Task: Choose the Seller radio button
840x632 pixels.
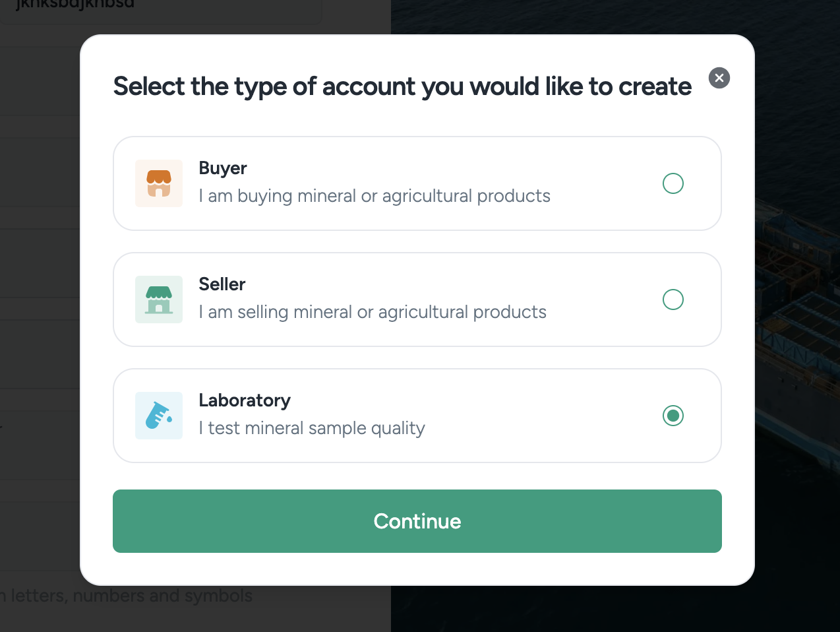Action: 673,300
